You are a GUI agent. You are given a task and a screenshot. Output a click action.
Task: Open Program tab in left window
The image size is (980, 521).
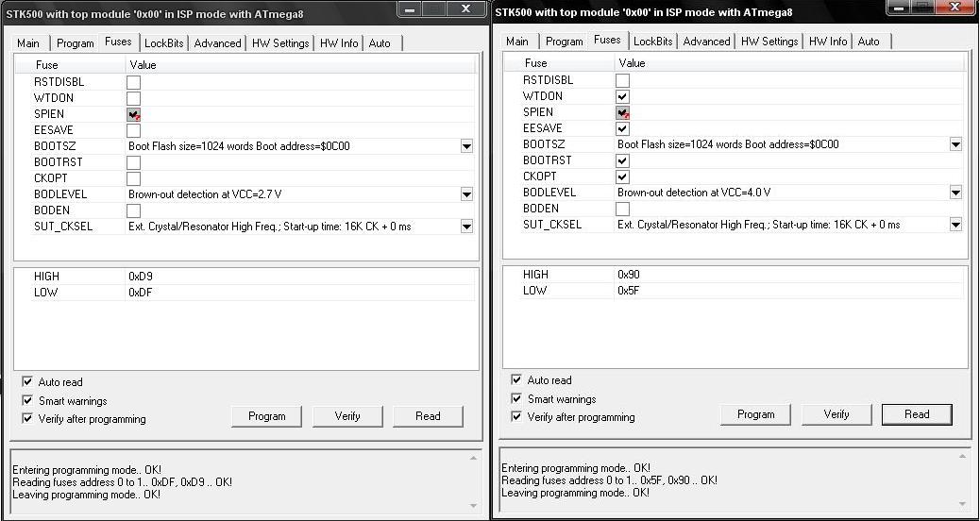pos(75,43)
